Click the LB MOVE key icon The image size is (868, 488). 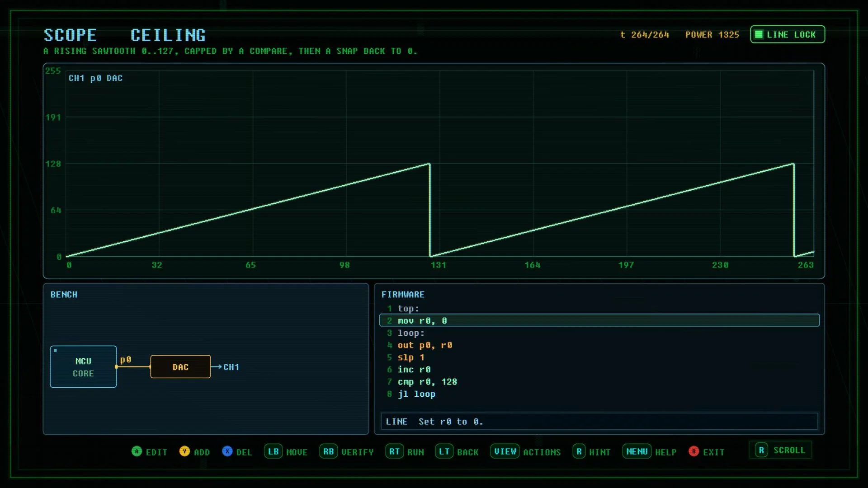pos(274,451)
